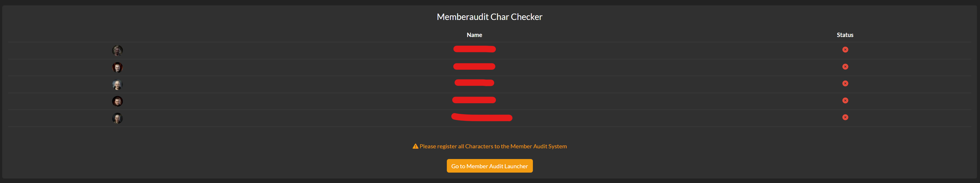Select the redacted name in the last row

tap(482, 117)
